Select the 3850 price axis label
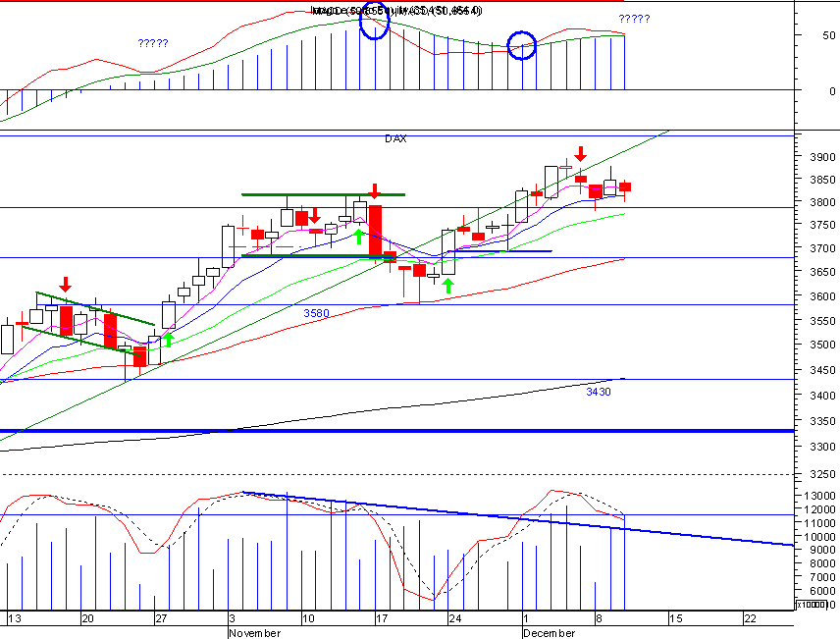Screen dimensions: 840x639 pyautogui.click(x=822, y=180)
